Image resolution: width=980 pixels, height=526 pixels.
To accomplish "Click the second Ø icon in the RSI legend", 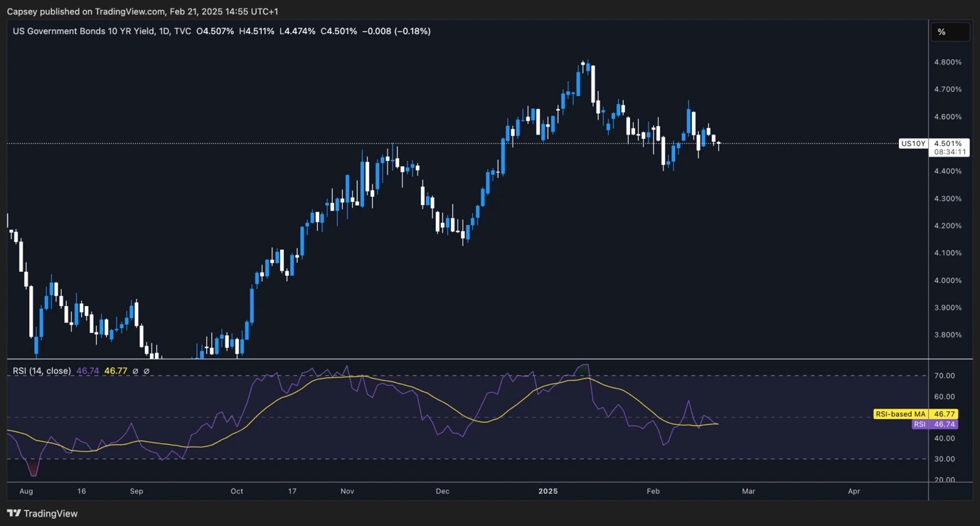I will point(147,371).
